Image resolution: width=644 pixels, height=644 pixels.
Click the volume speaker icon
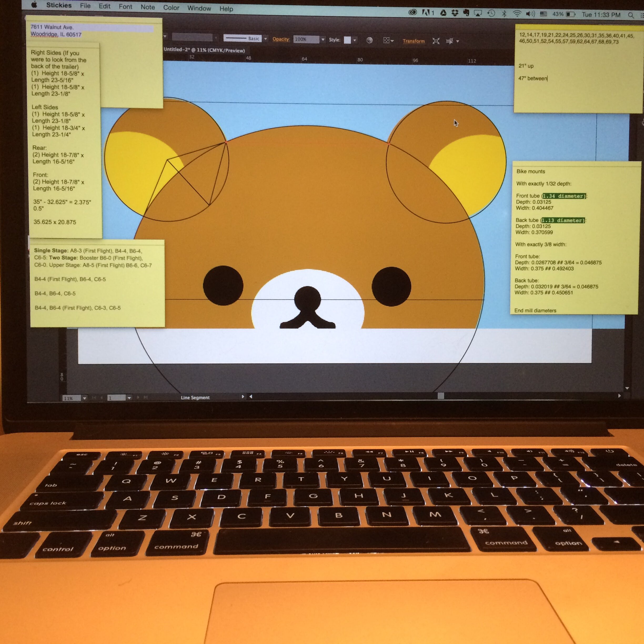pos(530,14)
